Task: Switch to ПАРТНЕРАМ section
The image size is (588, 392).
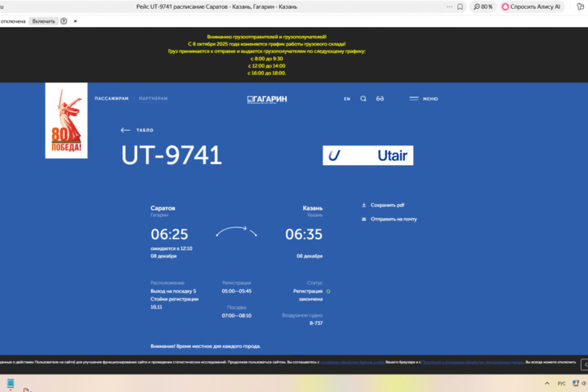Action: coord(153,99)
